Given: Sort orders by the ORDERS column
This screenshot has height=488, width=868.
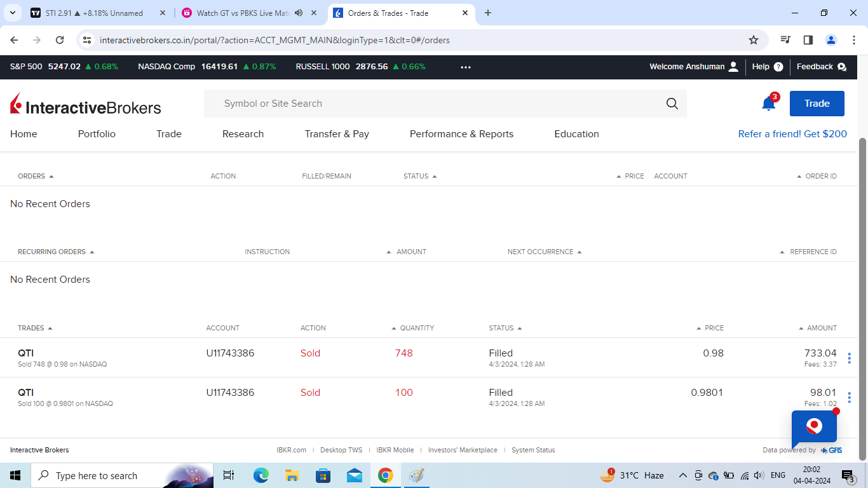Looking at the screenshot, I should (x=36, y=176).
